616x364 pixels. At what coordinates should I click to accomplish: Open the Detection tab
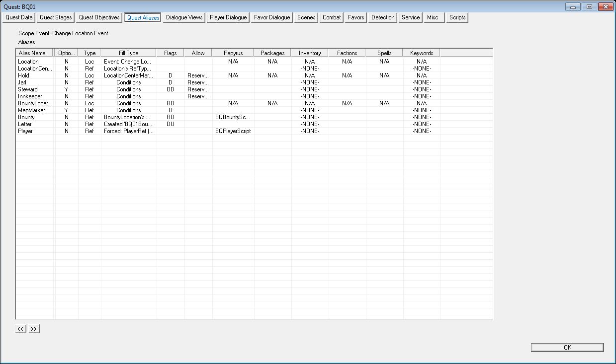tap(383, 17)
